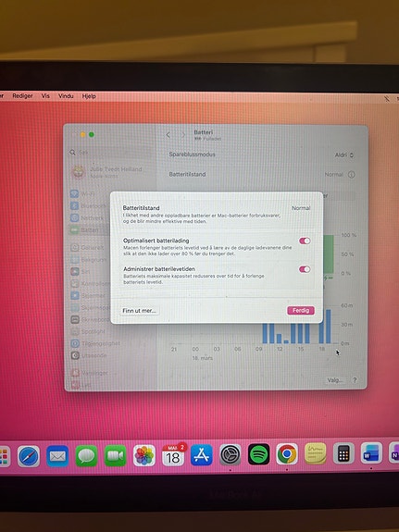The width and height of the screenshot is (399, 532).
Task: Open Google Chrome from dock
Action: [x=287, y=453]
